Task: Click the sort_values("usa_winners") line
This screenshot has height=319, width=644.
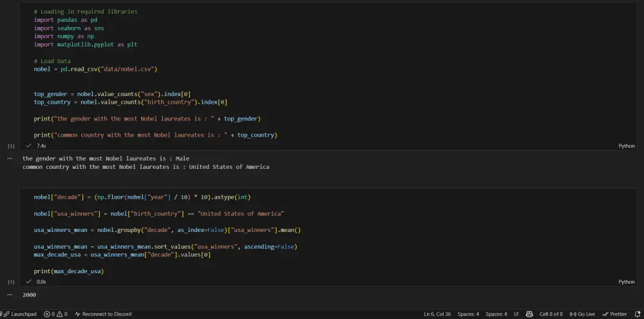Action: click(x=165, y=247)
